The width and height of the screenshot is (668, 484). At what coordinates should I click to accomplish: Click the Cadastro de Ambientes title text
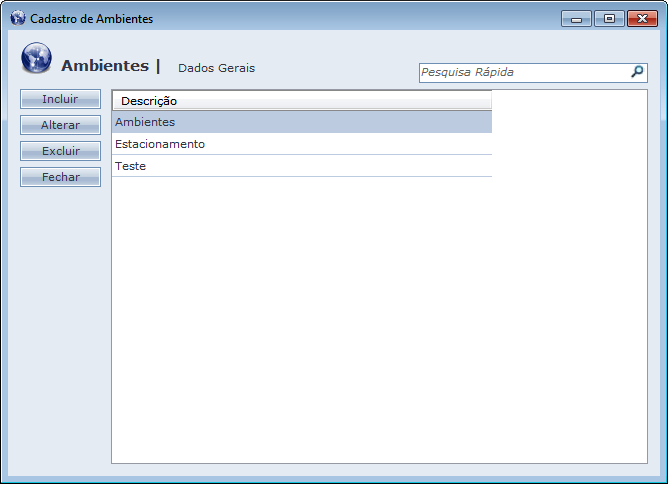pos(92,19)
